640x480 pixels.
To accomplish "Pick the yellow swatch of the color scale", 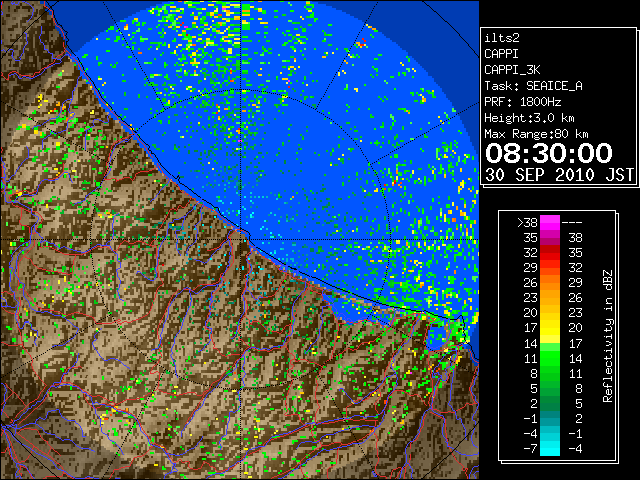I will pyautogui.click(x=550, y=328).
